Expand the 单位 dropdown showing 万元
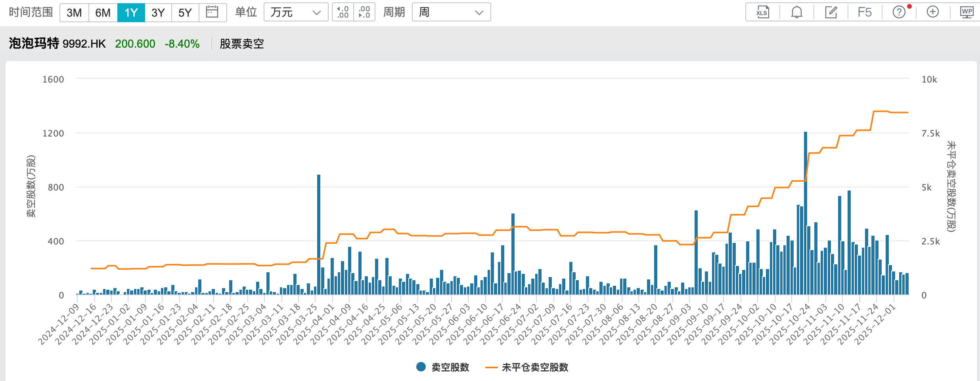Viewport: 980px width, 381px height. pos(295,12)
